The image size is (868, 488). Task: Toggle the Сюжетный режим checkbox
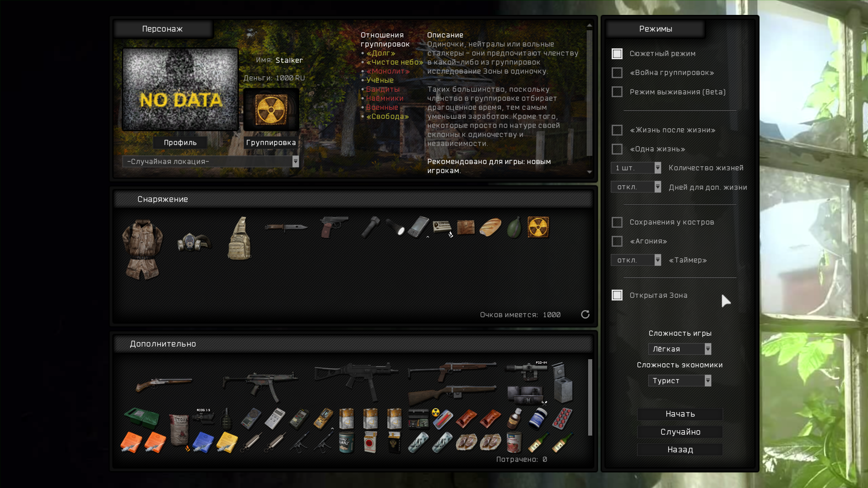click(617, 54)
